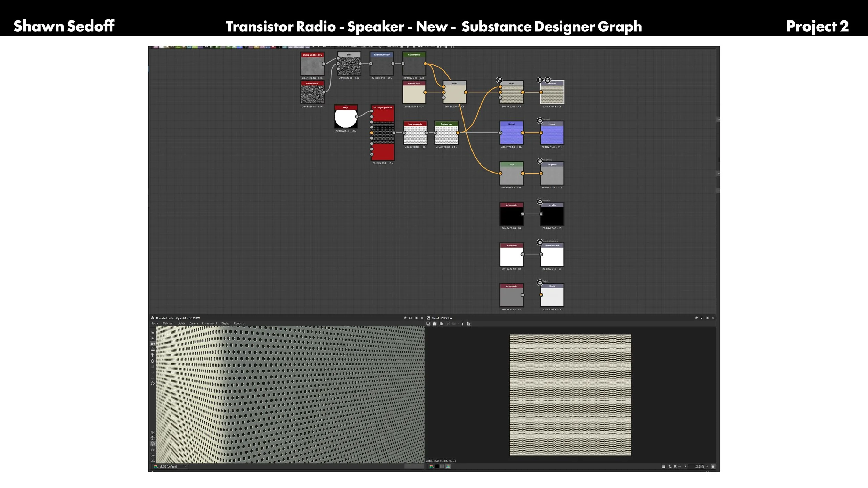Click the light bulb icon in 3D view sidebar
Viewport: 868px width, 488px height.
click(x=152, y=355)
